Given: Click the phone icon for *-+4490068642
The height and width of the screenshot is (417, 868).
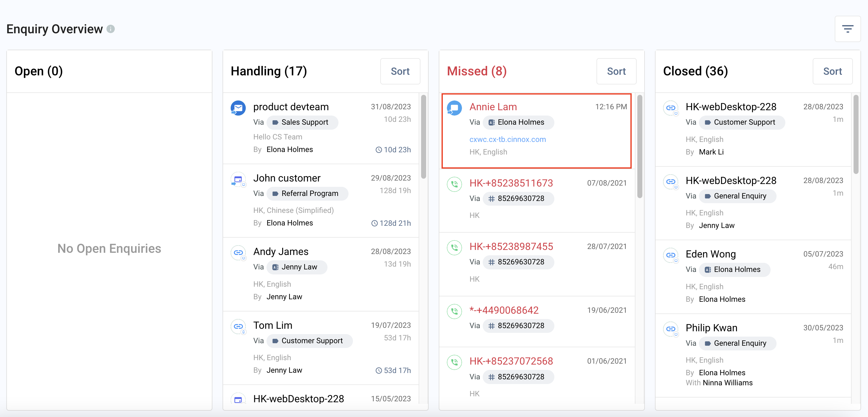Looking at the screenshot, I should point(454,311).
